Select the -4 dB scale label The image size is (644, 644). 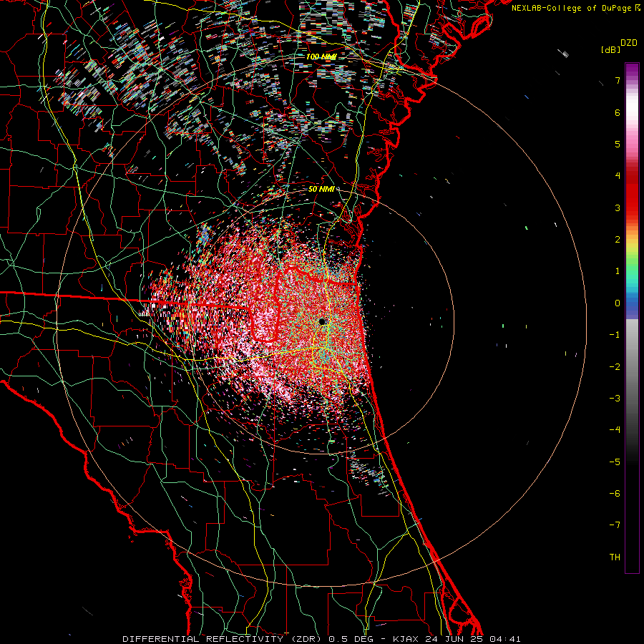[615, 430]
